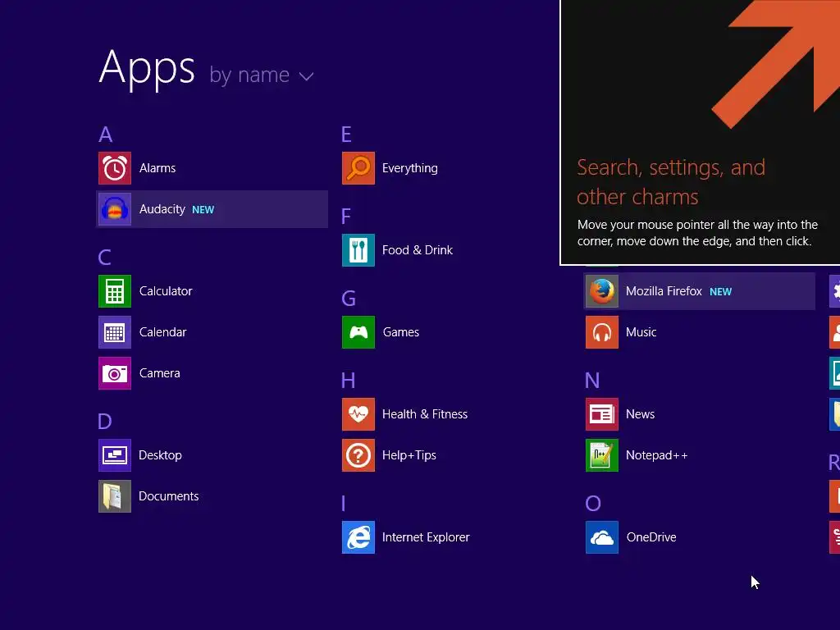
Task: Click the letter I group header
Action: click(x=344, y=504)
